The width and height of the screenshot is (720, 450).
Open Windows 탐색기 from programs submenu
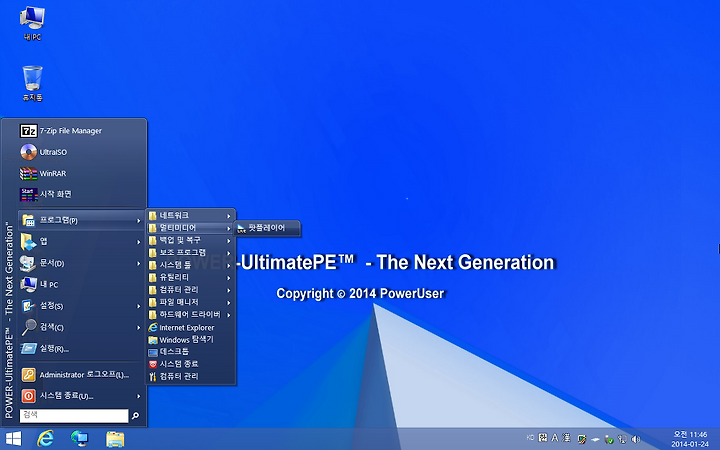coord(191,340)
